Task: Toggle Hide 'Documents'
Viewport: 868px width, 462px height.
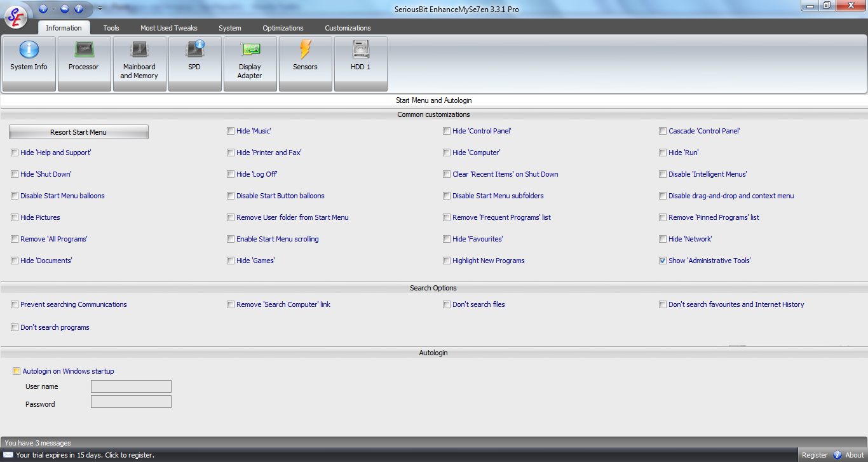Action: 15,261
